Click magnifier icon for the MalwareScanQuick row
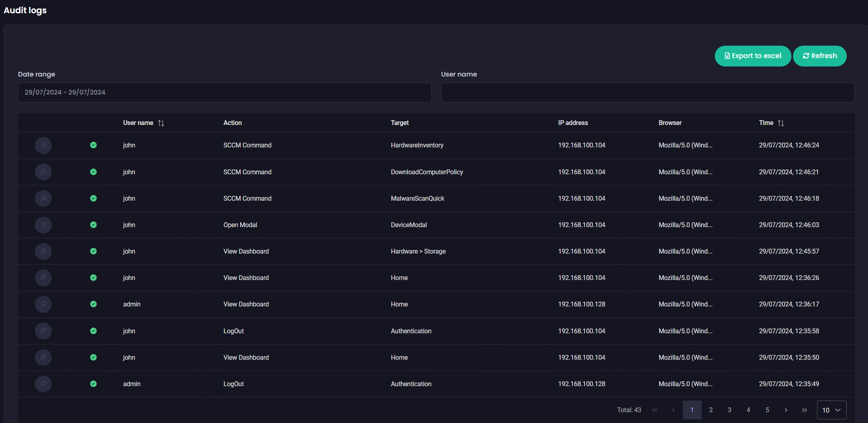868x423 pixels. 43,198
